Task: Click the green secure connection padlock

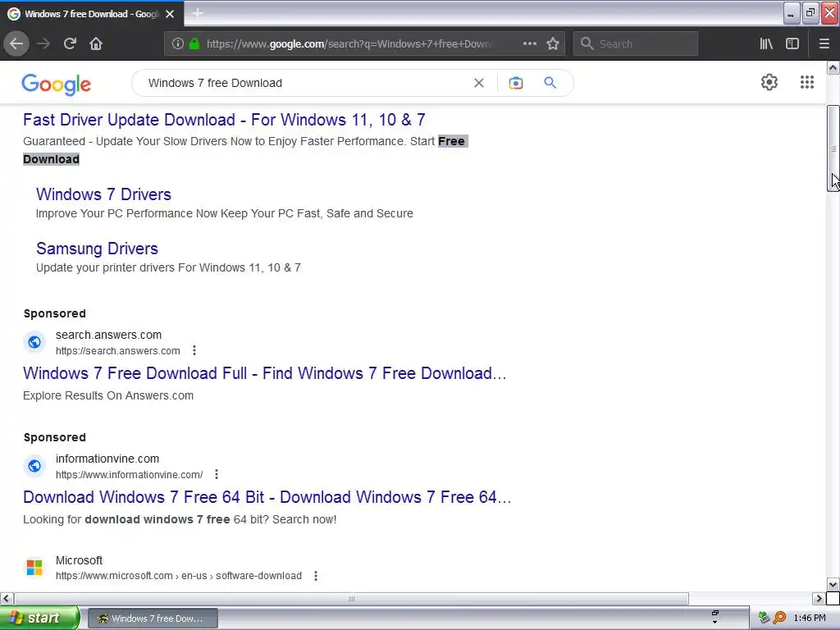Action: pos(194,43)
